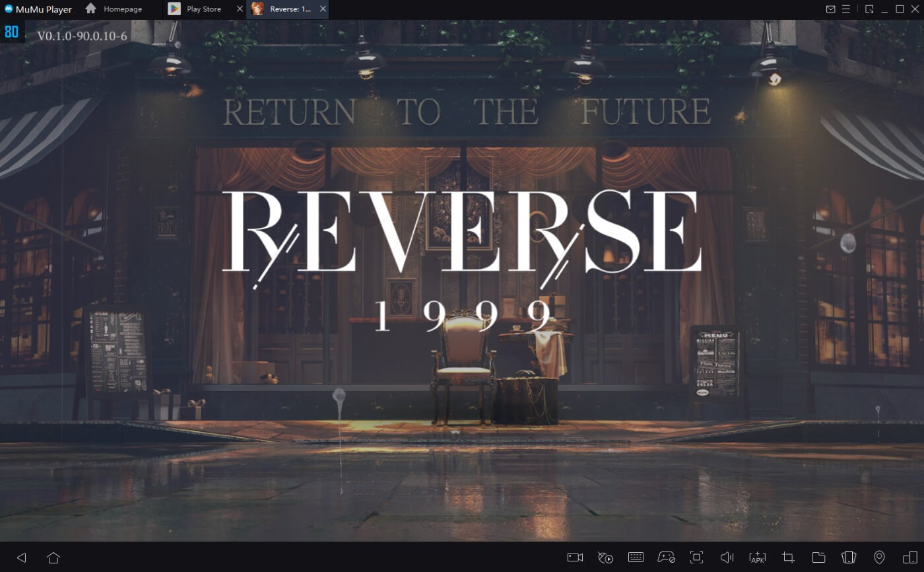Open the keyboard mapping tool
924x572 pixels.
click(x=636, y=557)
